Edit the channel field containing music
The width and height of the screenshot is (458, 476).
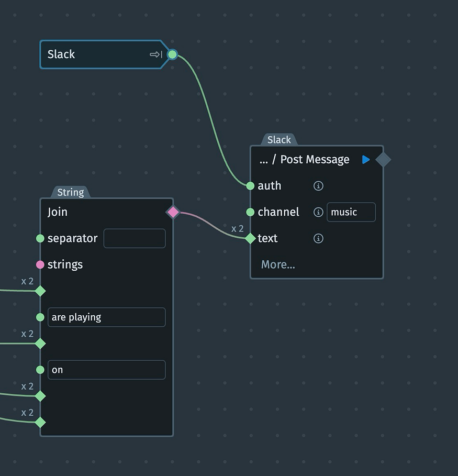(351, 212)
